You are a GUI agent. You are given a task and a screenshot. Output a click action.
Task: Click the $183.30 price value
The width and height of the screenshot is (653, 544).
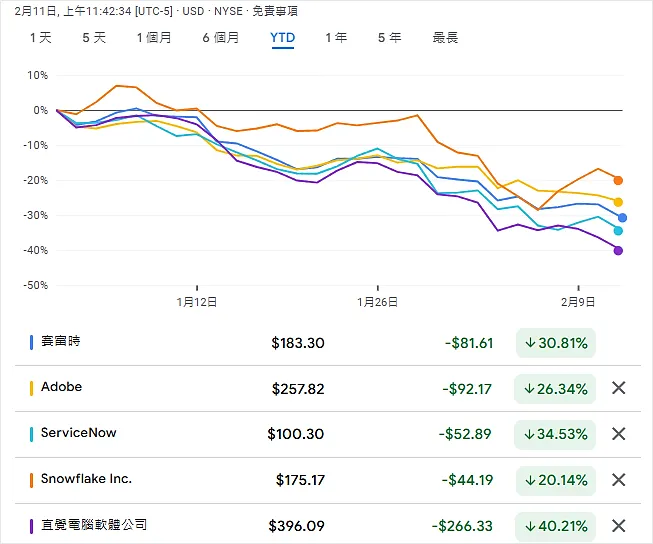point(298,343)
